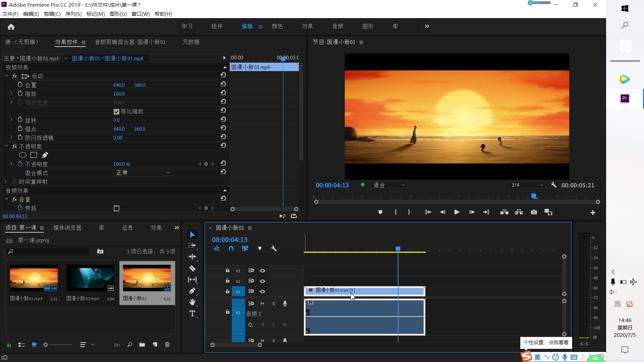Create ellipse mask under Opacity
The width and height of the screenshot is (644, 362).
point(22,155)
